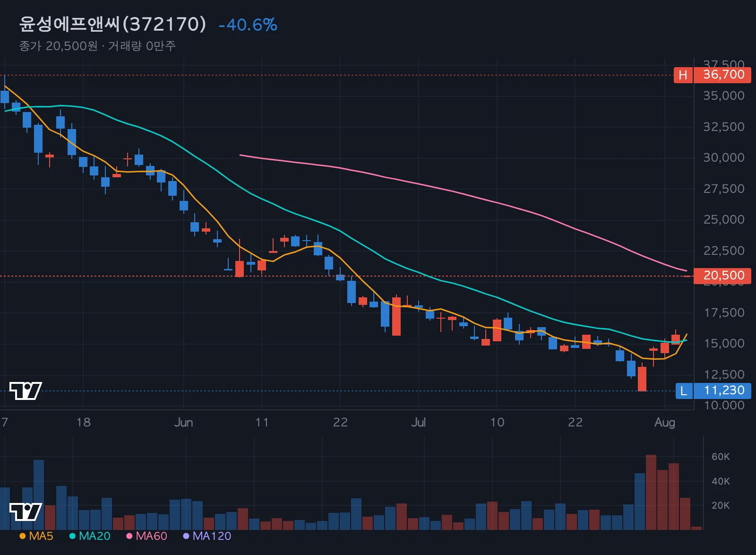Click the L 11,230 low price tag
This screenshot has height=555, width=756.
click(x=713, y=390)
